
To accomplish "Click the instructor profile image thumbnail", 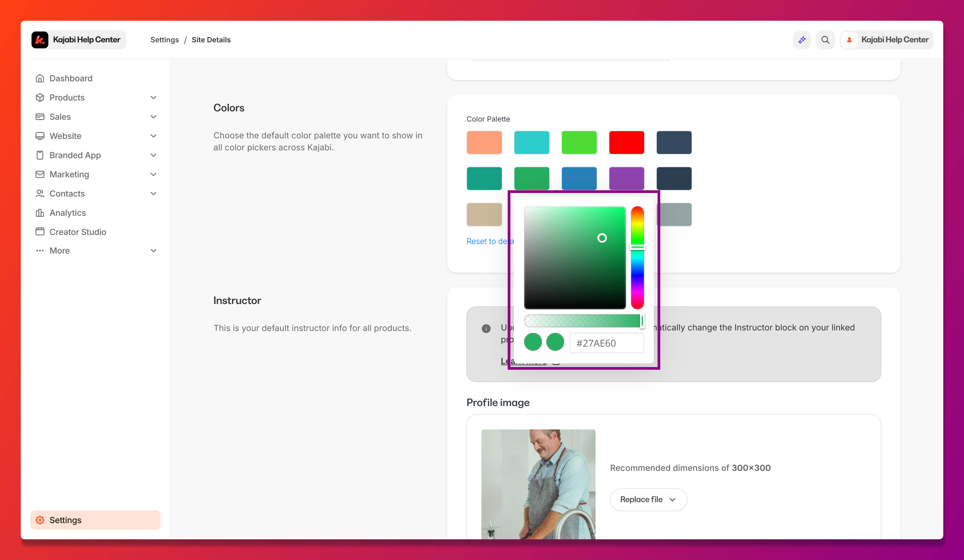I will pyautogui.click(x=538, y=484).
